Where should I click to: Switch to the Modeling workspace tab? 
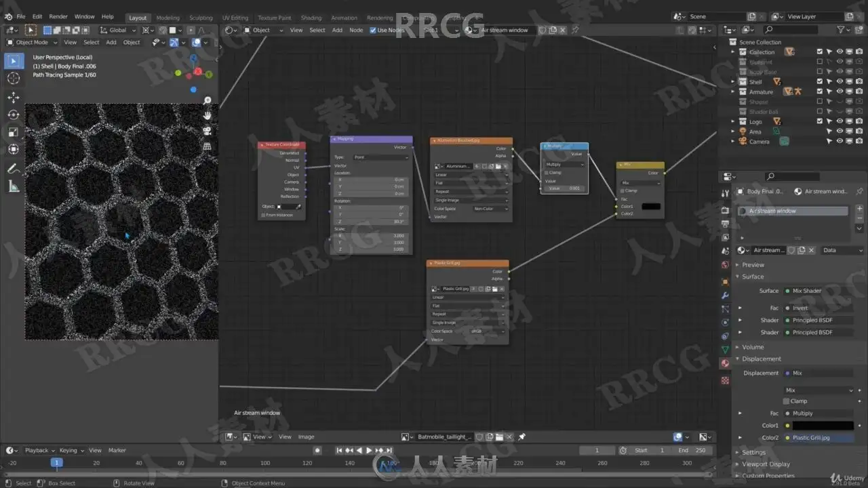pyautogui.click(x=168, y=18)
